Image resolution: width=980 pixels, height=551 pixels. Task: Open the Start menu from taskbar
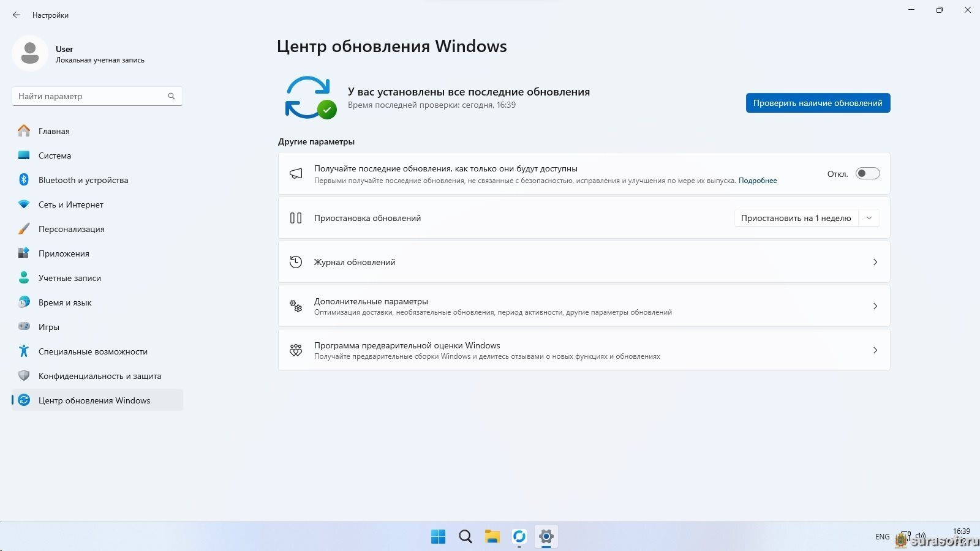439,537
